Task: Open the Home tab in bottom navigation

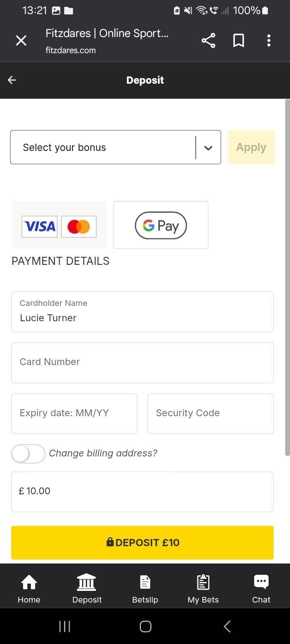Action: 29,588
